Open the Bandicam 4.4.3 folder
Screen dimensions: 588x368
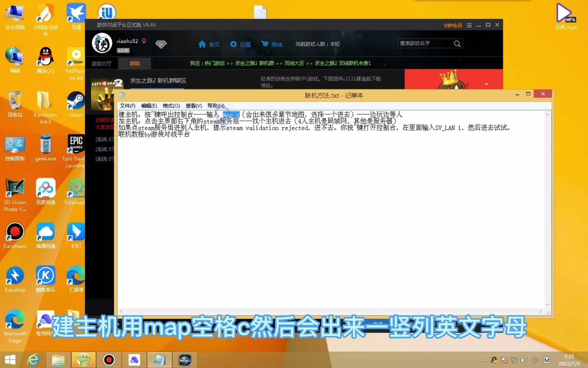point(45,107)
